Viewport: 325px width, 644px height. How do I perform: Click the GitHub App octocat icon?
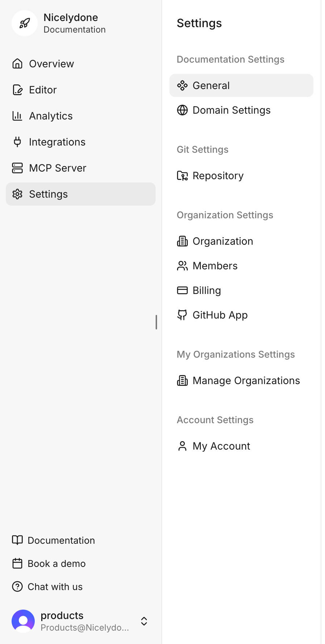(x=182, y=315)
